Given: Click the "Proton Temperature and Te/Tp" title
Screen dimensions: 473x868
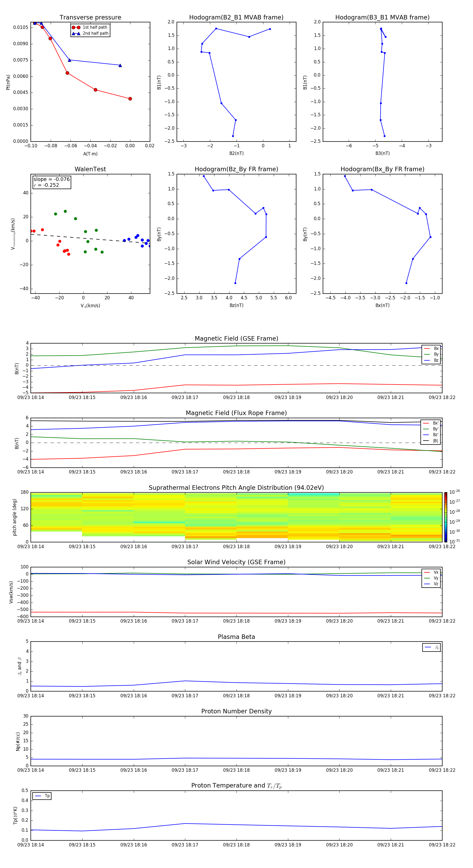Looking at the screenshot, I should [236, 786].
